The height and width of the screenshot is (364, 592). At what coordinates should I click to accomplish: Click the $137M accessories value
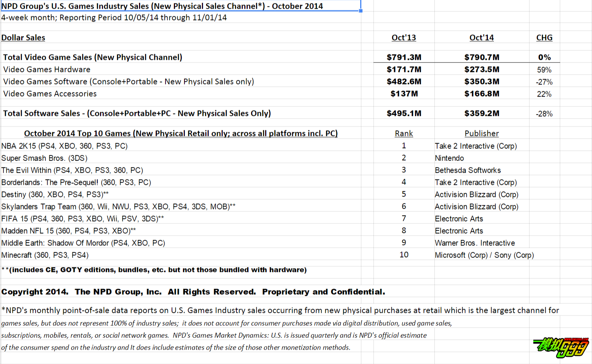404,94
